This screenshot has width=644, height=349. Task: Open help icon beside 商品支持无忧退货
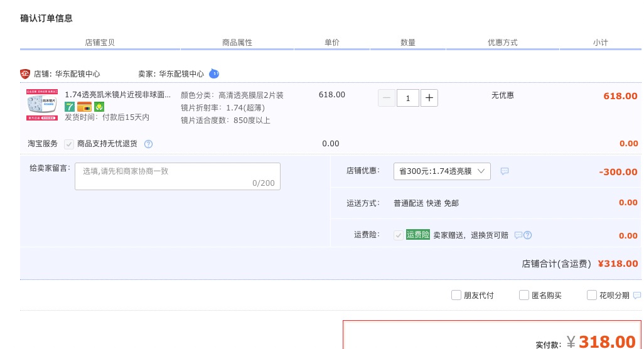pyautogui.click(x=148, y=144)
